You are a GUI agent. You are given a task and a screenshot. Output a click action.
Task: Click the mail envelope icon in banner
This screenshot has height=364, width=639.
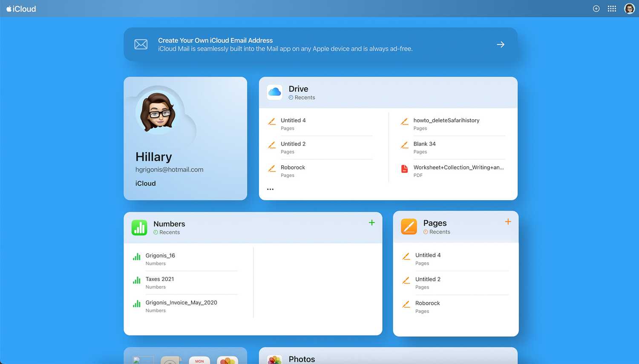[x=141, y=44]
